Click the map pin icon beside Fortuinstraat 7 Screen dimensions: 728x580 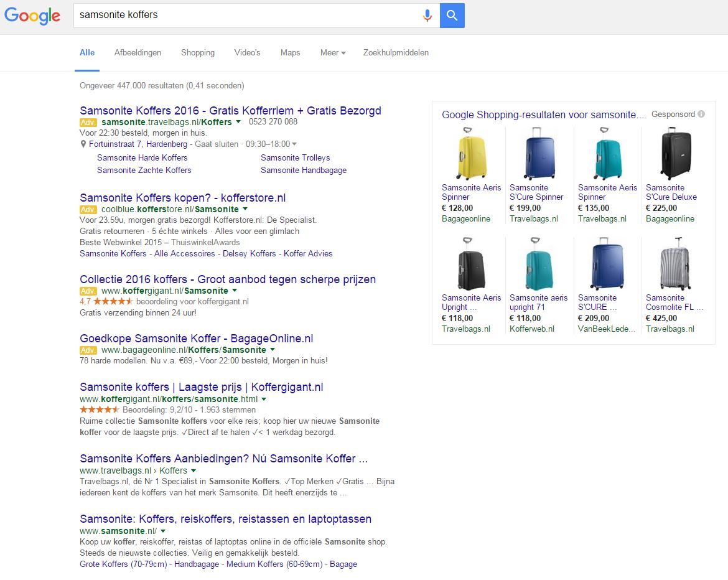point(83,144)
